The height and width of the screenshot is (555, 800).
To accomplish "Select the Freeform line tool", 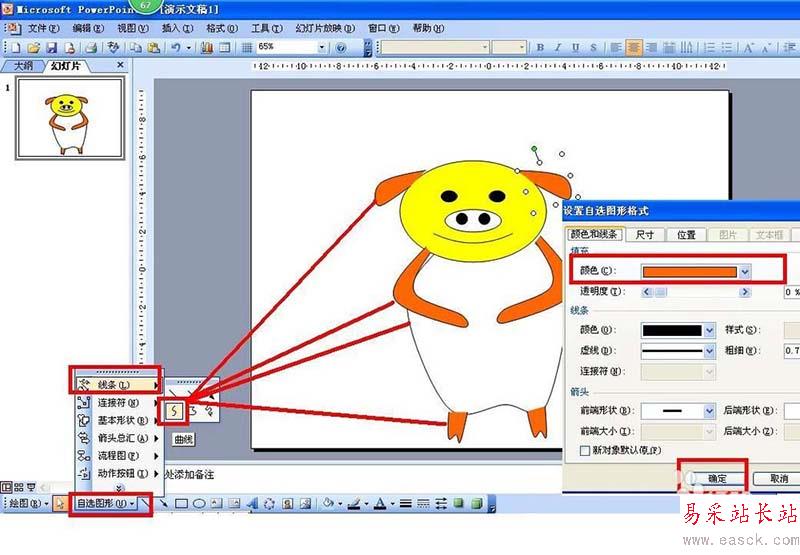I will 193,410.
